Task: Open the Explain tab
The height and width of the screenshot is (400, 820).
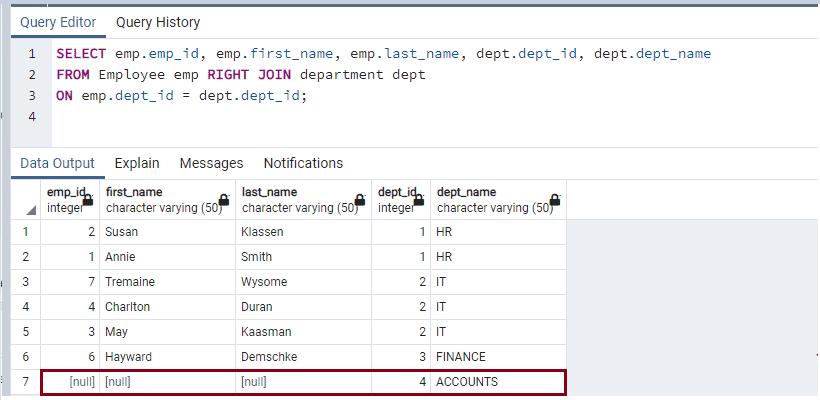Action: (137, 163)
